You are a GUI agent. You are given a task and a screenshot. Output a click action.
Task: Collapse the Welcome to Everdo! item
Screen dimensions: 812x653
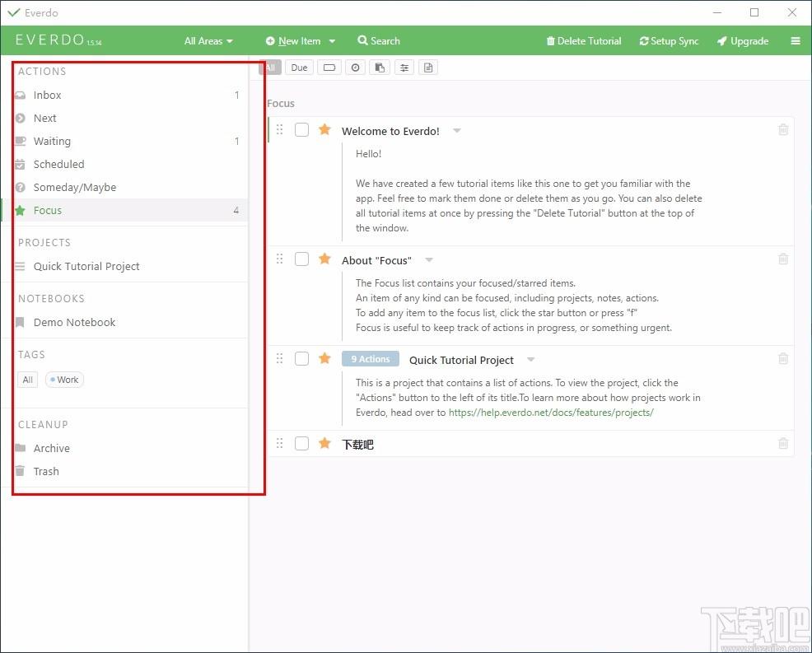457,130
